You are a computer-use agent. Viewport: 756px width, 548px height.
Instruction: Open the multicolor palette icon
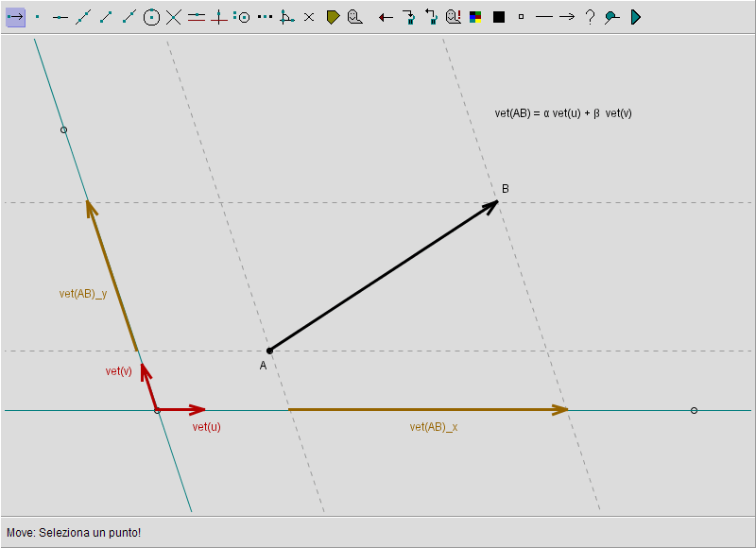(x=475, y=17)
